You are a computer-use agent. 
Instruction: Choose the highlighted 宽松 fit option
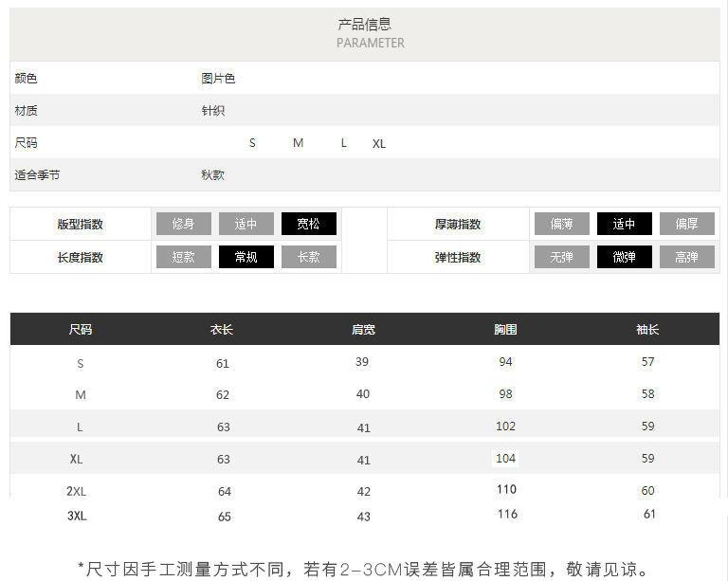click(x=308, y=225)
